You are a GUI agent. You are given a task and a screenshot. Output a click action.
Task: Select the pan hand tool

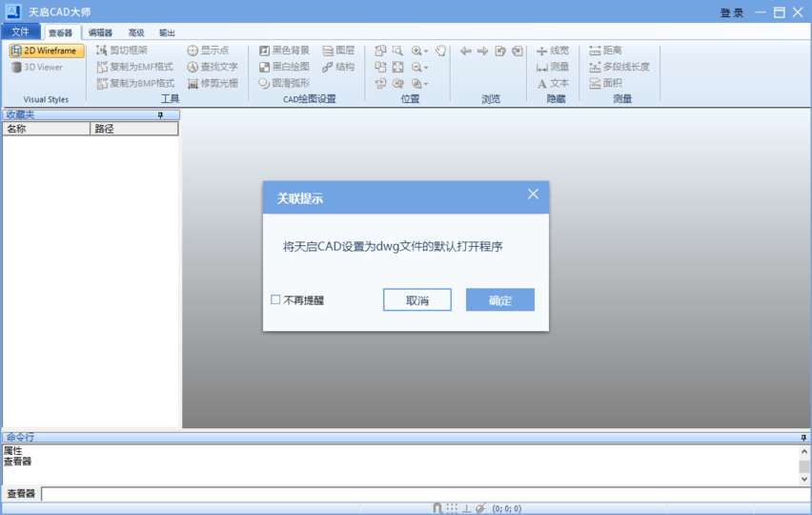(x=440, y=51)
